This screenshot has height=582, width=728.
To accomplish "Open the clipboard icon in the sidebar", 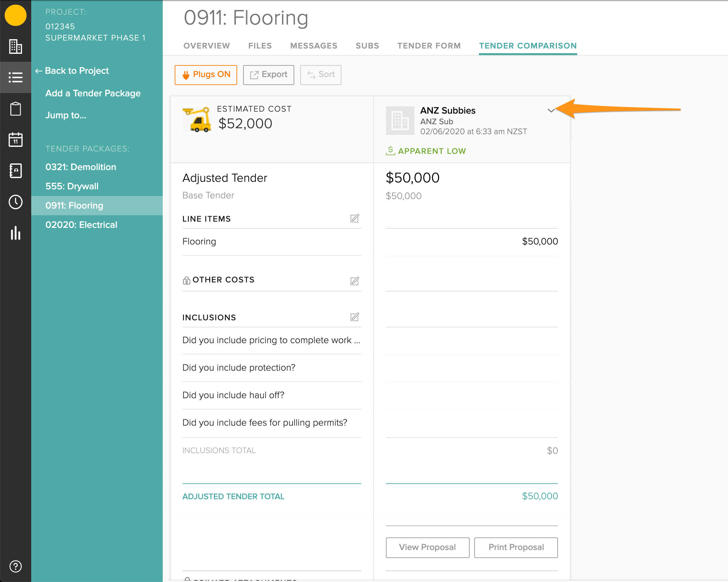I will click(15, 109).
